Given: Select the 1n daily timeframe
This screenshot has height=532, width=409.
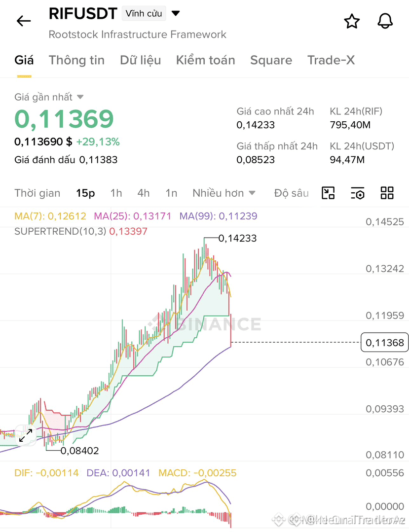Looking at the screenshot, I should [x=171, y=193].
